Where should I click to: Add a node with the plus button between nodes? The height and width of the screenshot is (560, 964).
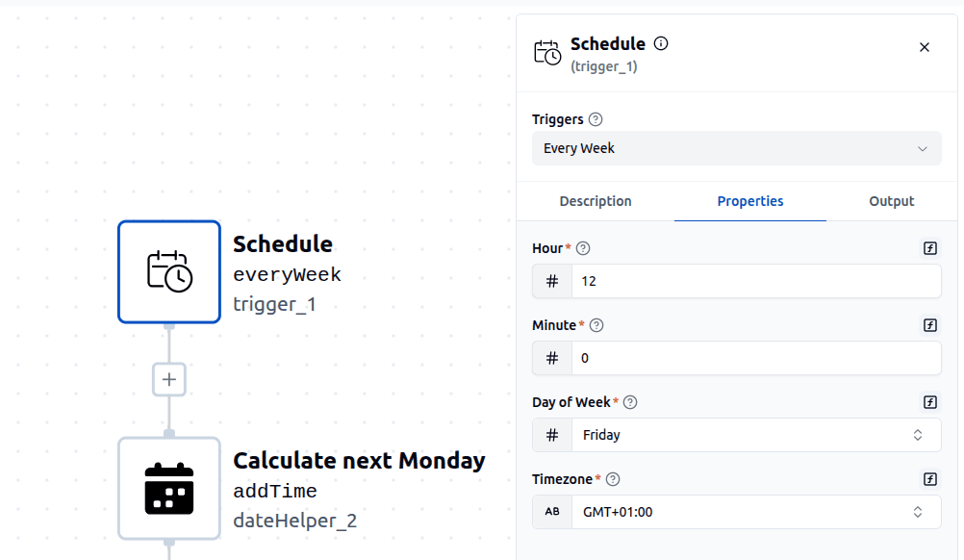click(x=169, y=379)
